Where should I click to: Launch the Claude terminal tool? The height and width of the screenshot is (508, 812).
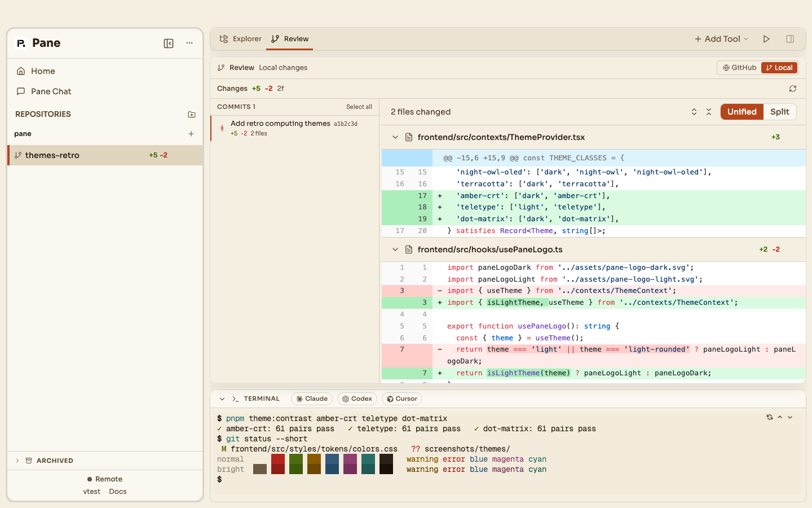(312, 399)
